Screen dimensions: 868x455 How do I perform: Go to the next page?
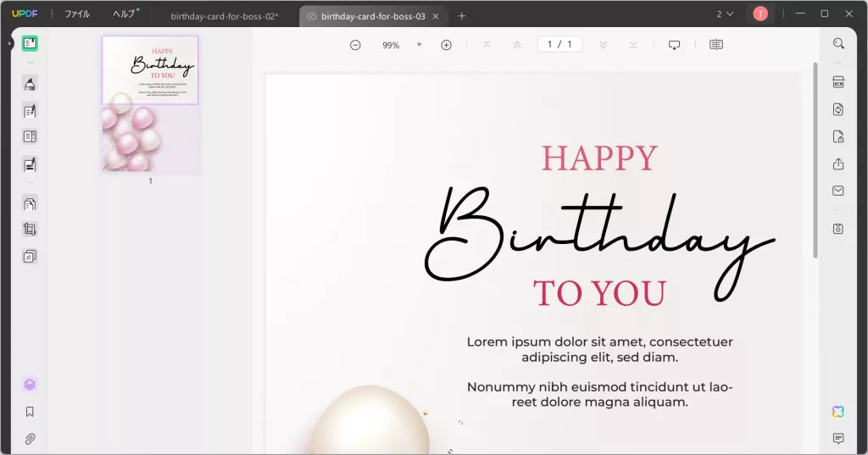click(x=604, y=45)
